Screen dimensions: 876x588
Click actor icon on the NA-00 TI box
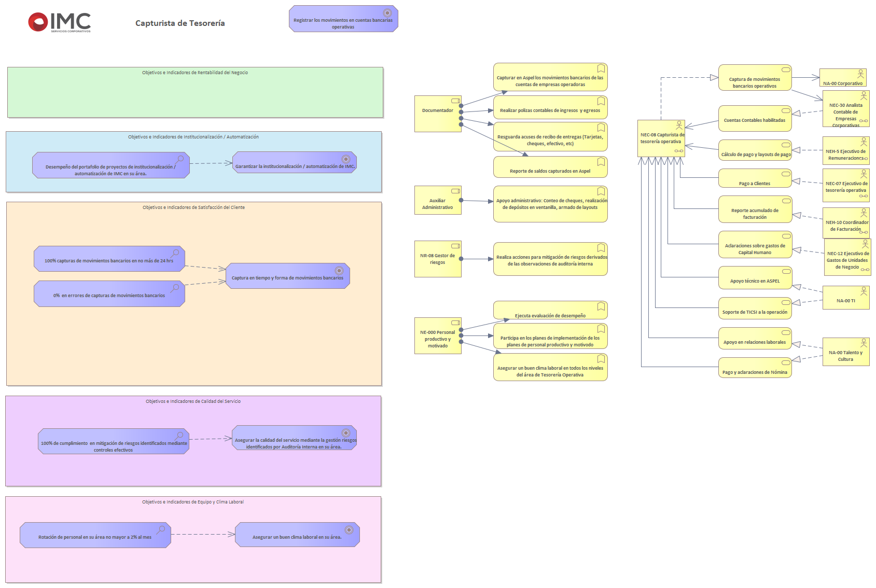click(x=864, y=291)
